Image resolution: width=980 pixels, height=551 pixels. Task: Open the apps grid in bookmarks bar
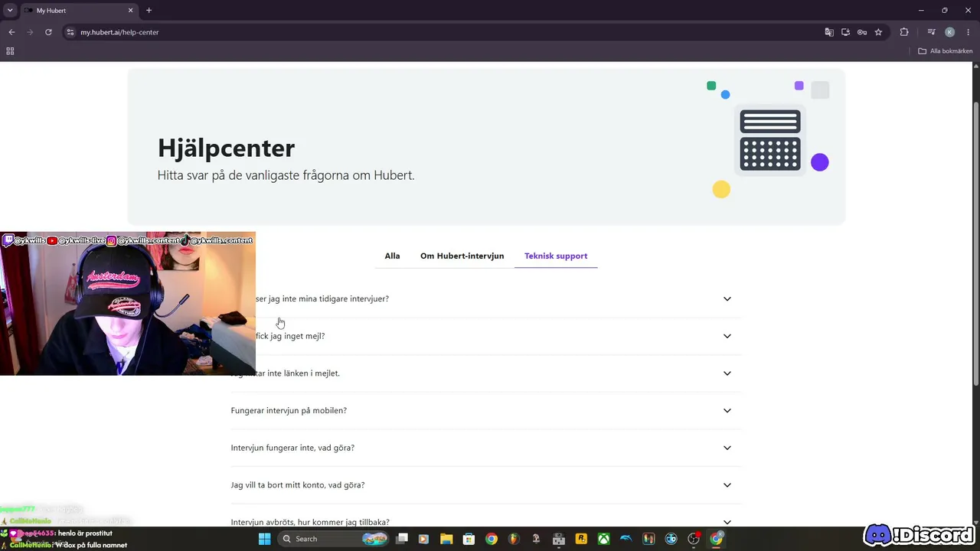[10, 51]
